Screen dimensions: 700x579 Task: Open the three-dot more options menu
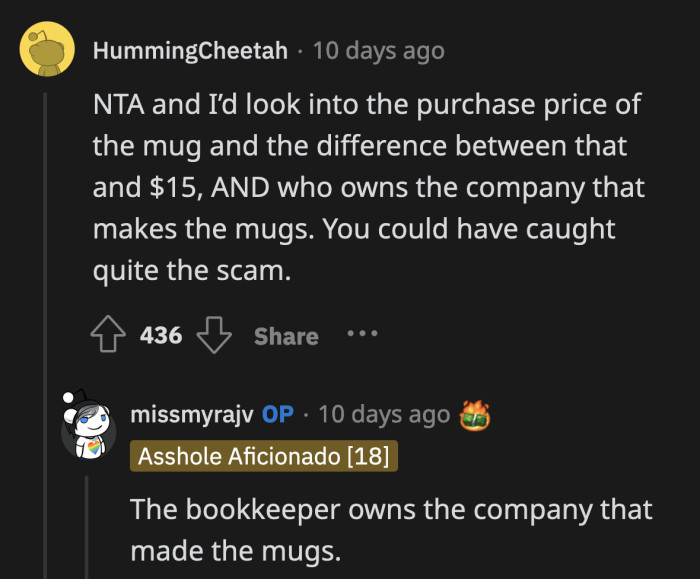361,334
